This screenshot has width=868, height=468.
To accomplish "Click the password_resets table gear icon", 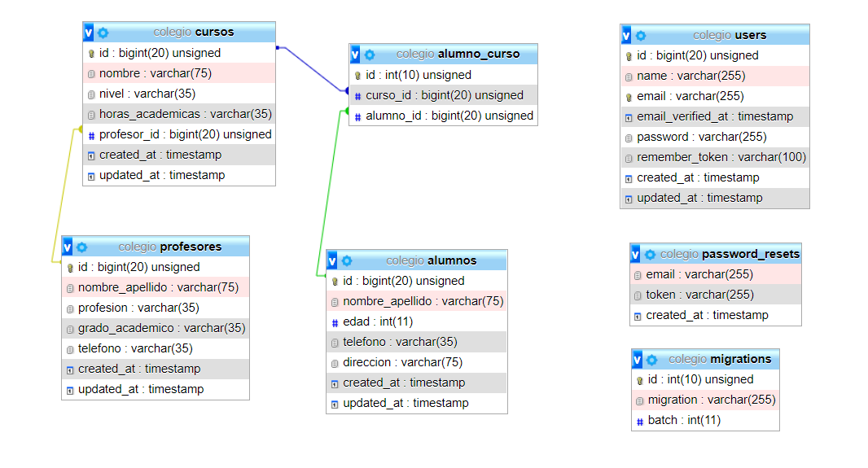I will pos(651,254).
